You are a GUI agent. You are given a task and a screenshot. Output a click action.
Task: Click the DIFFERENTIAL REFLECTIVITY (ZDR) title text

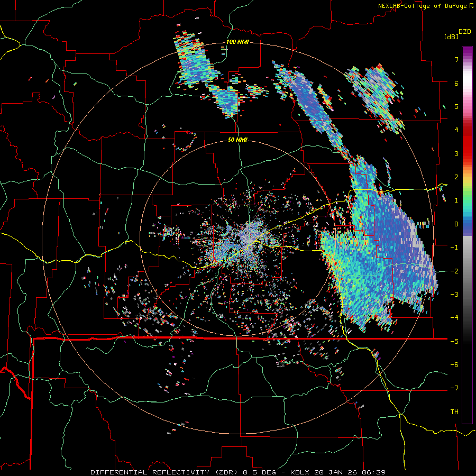(165, 472)
